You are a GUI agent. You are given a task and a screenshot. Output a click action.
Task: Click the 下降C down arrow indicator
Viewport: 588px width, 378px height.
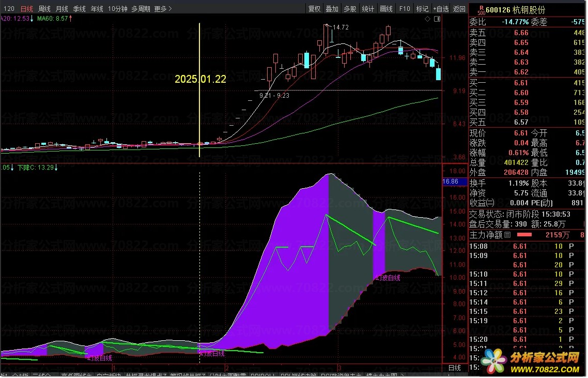(56, 168)
